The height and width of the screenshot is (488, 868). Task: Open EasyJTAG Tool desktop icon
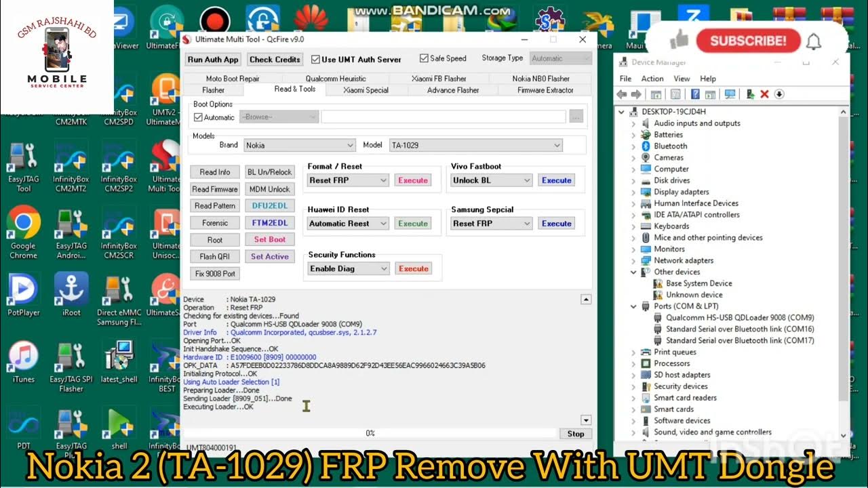(x=24, y=166)
